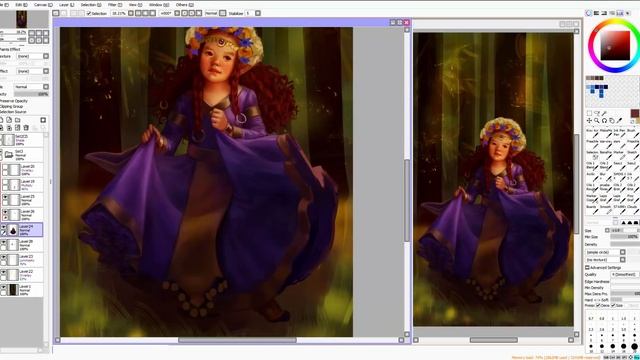This screenshot has width=640, height=360.
Task: Select the Lasso tool
Action: (597, 113)
